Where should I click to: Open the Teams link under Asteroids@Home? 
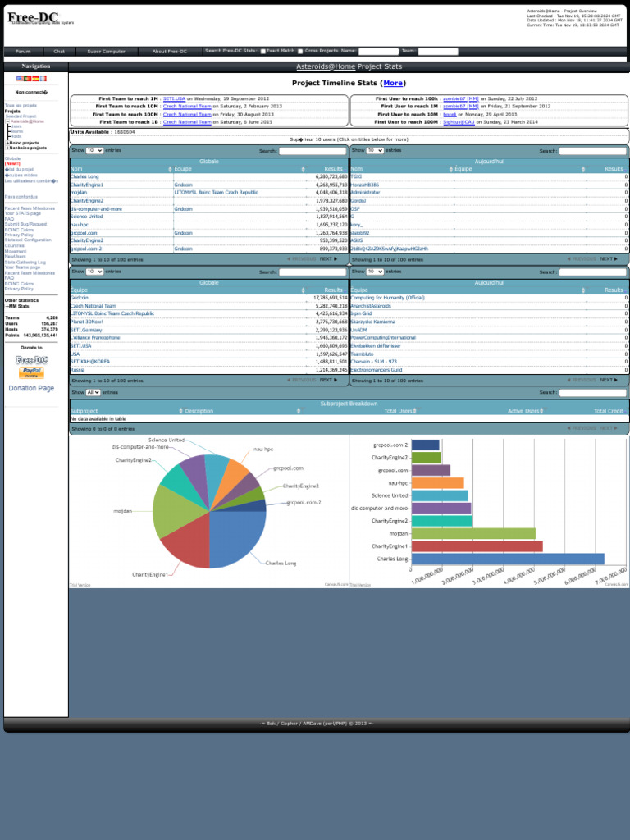click(x=17, y=131)
